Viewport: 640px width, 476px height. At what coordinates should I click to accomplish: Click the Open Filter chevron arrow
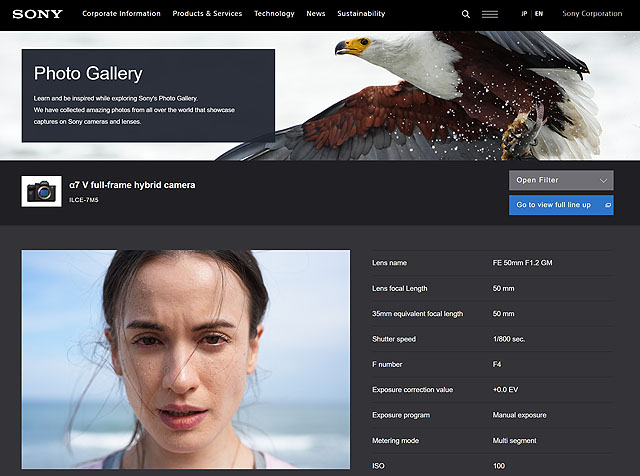(x=603, y=181)
